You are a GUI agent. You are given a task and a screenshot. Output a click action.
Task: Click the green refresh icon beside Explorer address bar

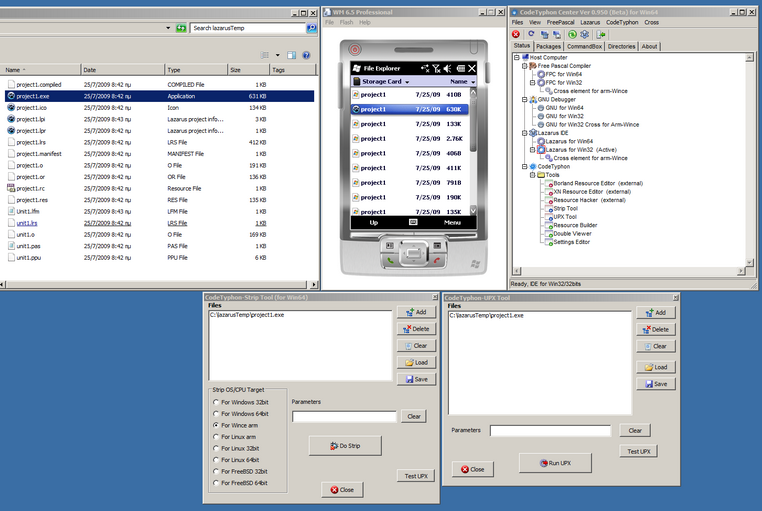coord(181,28)
